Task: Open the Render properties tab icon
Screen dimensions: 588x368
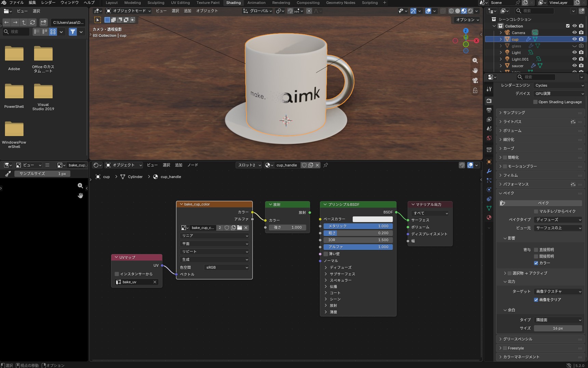Action: [489, 101]
